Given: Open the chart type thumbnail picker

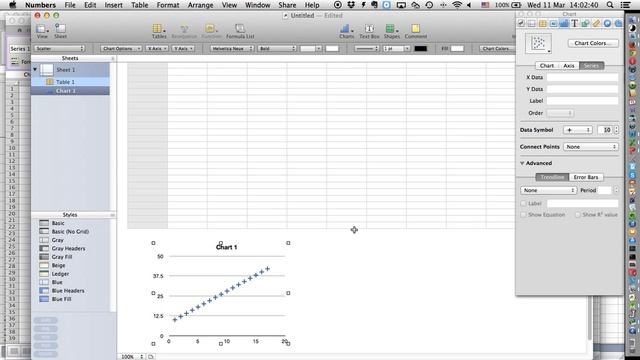Looking at the screenshot, I should (538, 43).
